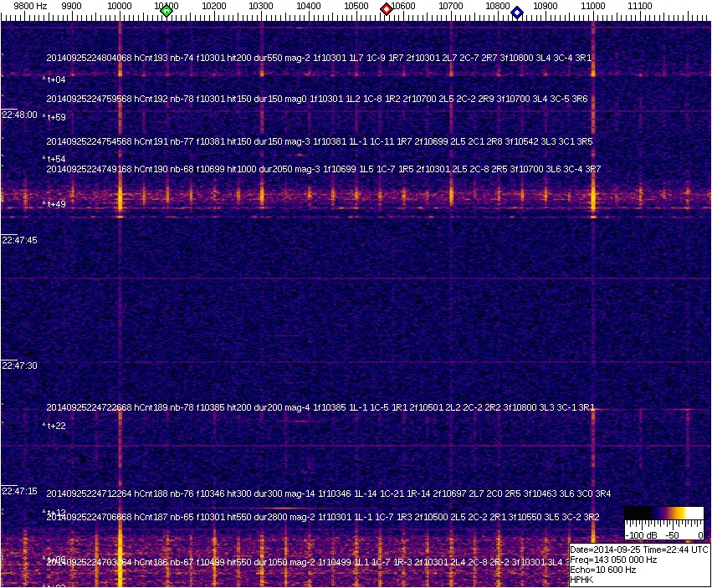Select the 22:47:15 time label
712x588 pixels.
[x=18, y=491]
